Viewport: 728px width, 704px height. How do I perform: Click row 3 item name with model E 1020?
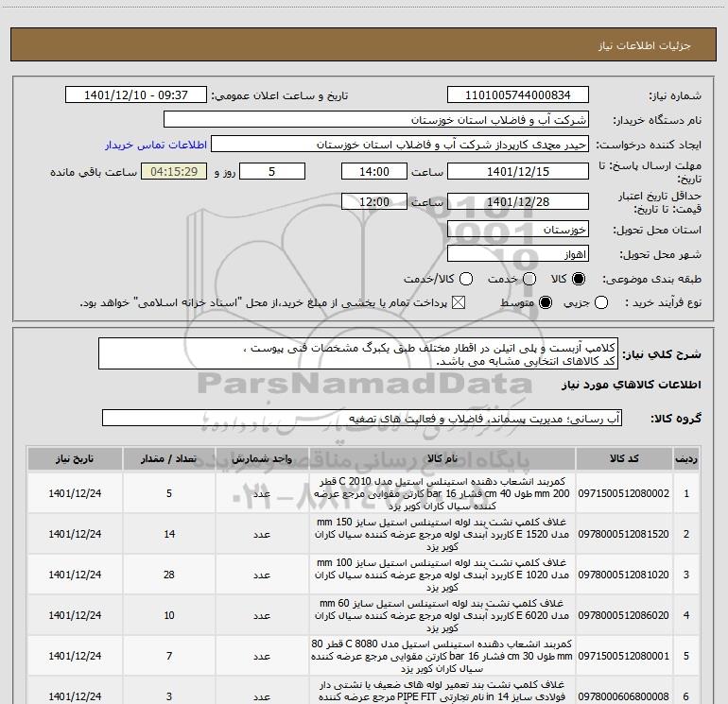pyautogui.click(x=442, y=575)
